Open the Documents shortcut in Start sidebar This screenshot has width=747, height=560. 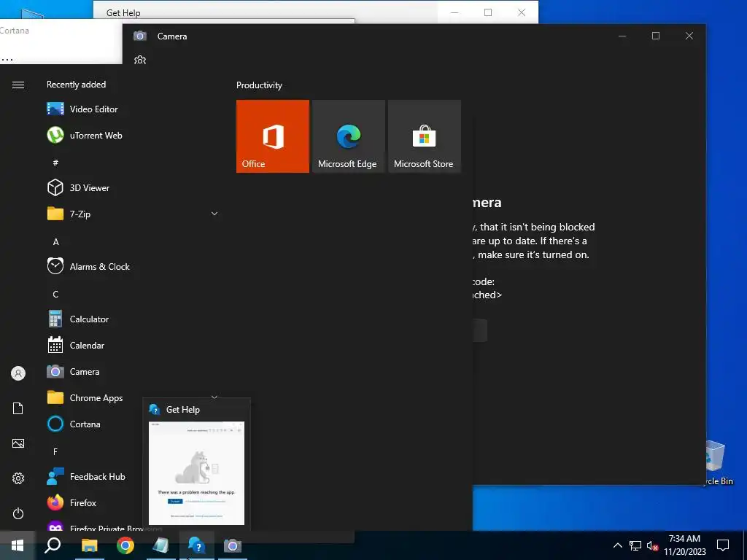(18, 408)
